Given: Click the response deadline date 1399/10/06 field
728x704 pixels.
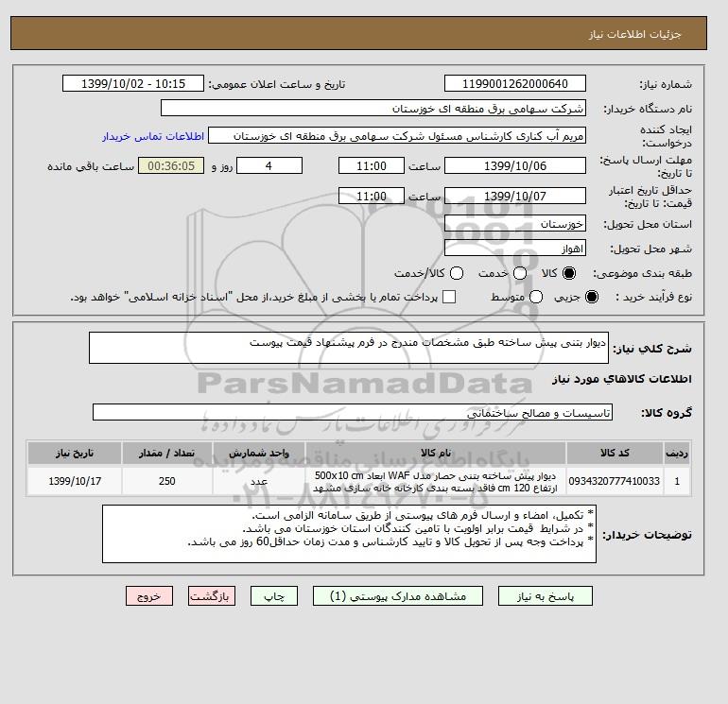Looking at the screenshot, I should pos(515,165).
